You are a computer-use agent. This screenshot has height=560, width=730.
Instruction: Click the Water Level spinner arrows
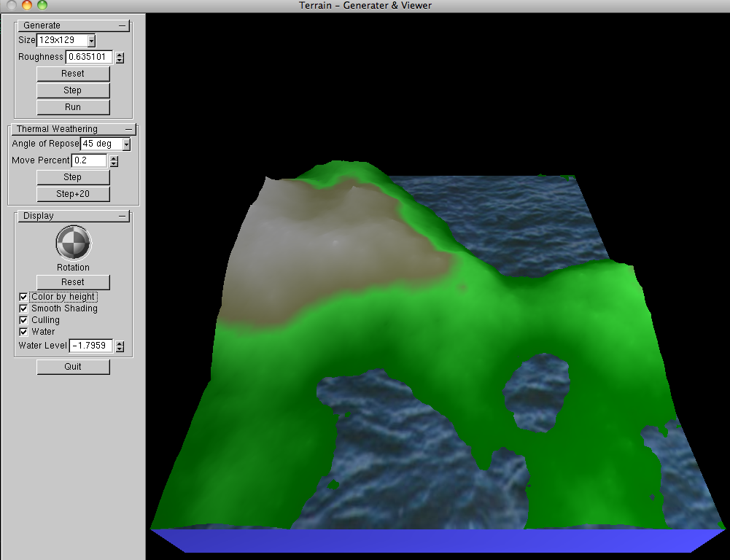click(x=120, y=346)
